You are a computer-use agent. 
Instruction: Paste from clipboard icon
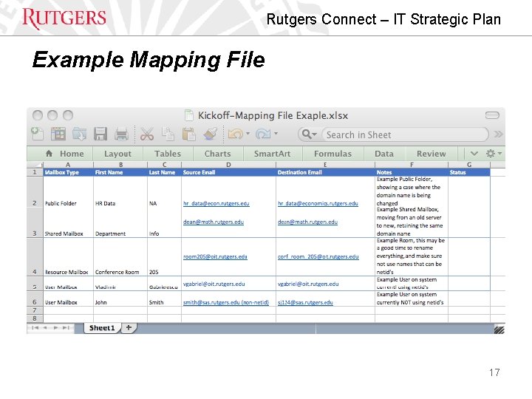(x=188, y=134)
